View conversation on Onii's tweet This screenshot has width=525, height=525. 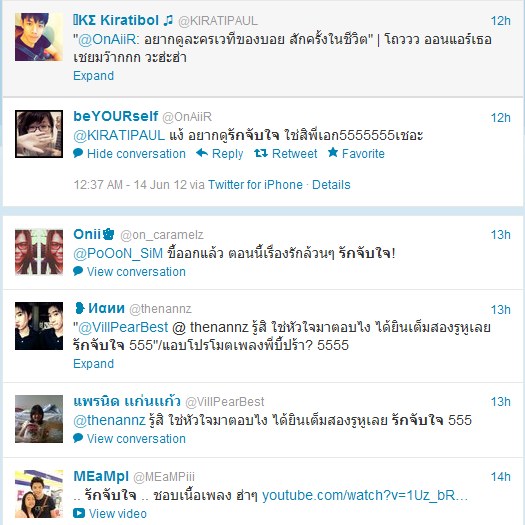(136, 272)
